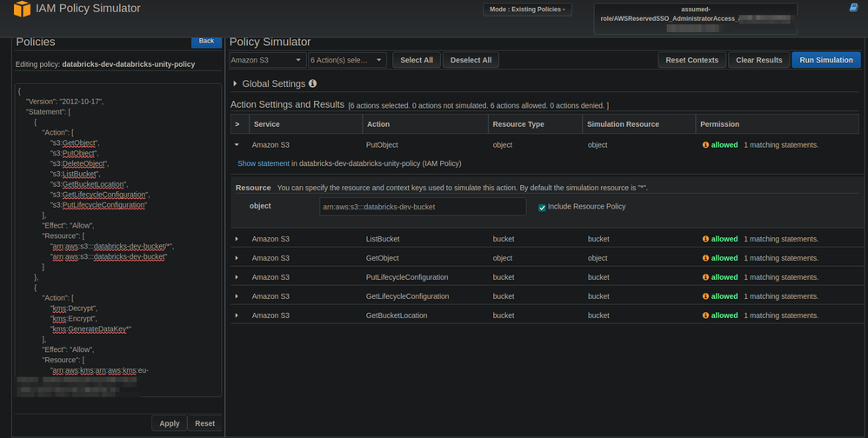
Task: Click the allowed status icon for ListBucket
Action: coord(705,239)
